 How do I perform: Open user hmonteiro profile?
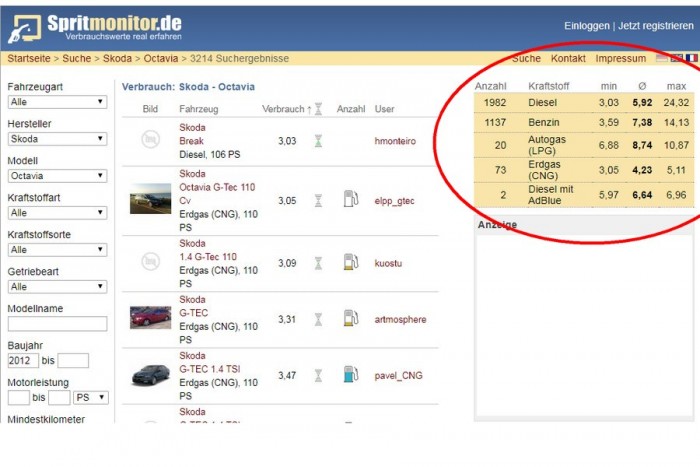point(395,141)
